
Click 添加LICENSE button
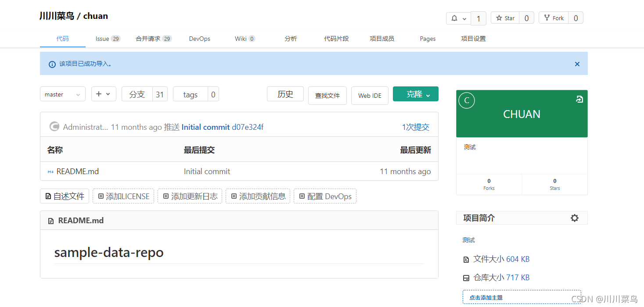[x=123, y=196]
